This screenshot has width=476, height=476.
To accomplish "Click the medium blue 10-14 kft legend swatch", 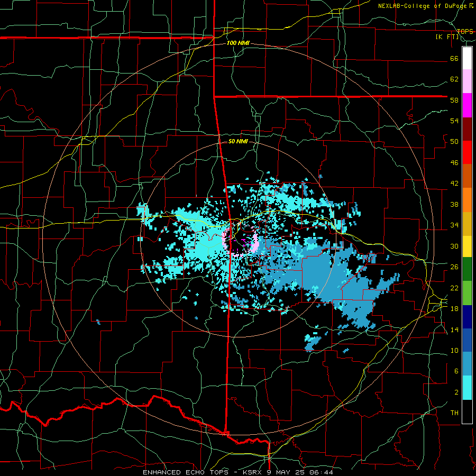I will pyautogui.click(x=467, y=340).
